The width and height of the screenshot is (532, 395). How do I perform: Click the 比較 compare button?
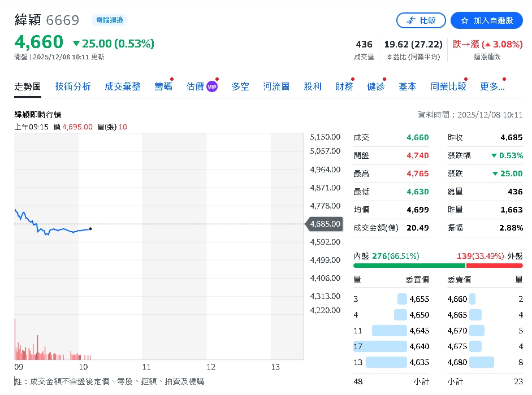pyautogui.click(x=421, y=20)
